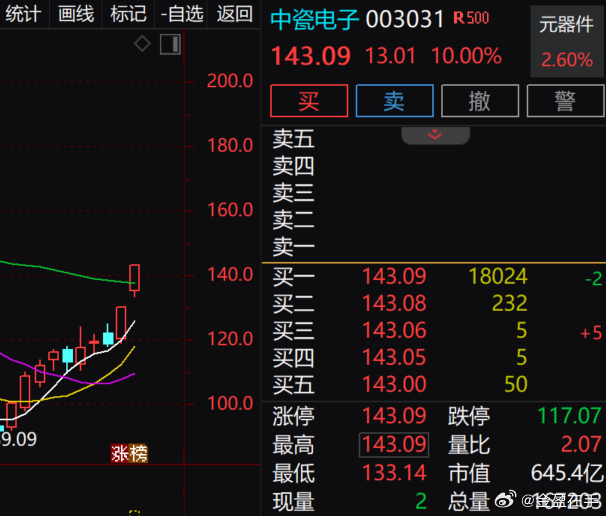Screen dimensions: 606x516
Task: Open 元器件 sector box
Action: (567, 41)
